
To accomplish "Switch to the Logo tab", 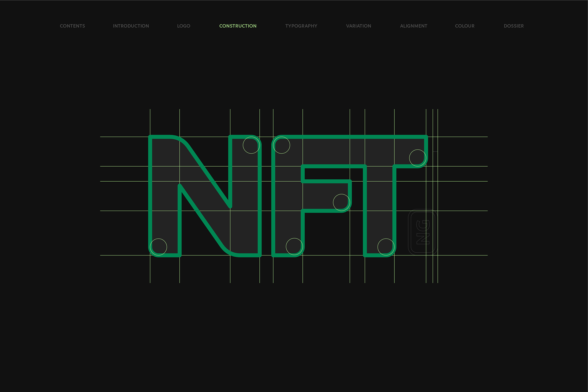I will coord(183,26).
